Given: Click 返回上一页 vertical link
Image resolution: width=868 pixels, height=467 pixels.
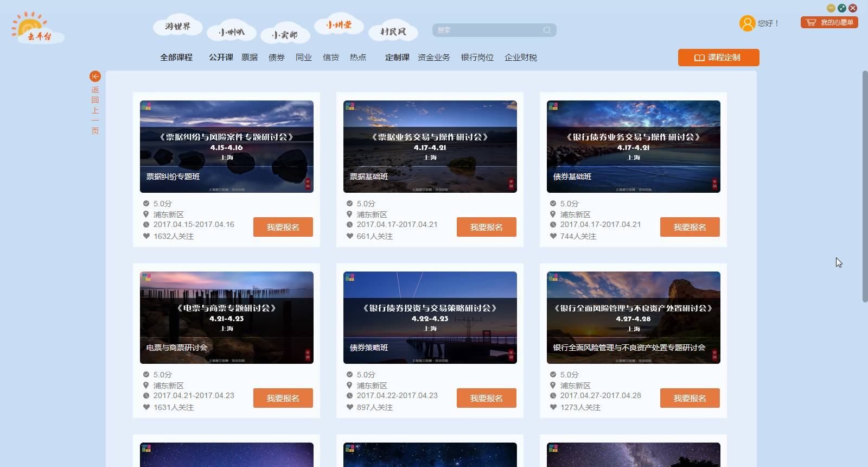Looking at the screenshot, I should [x=95, y=110].
